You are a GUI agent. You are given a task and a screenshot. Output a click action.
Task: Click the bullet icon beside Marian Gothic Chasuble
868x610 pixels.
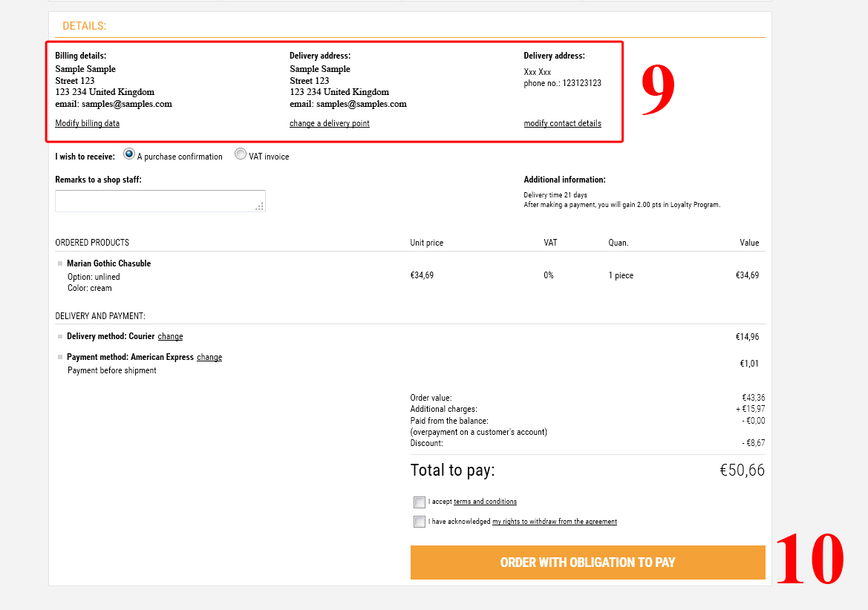tap(59, 263)
